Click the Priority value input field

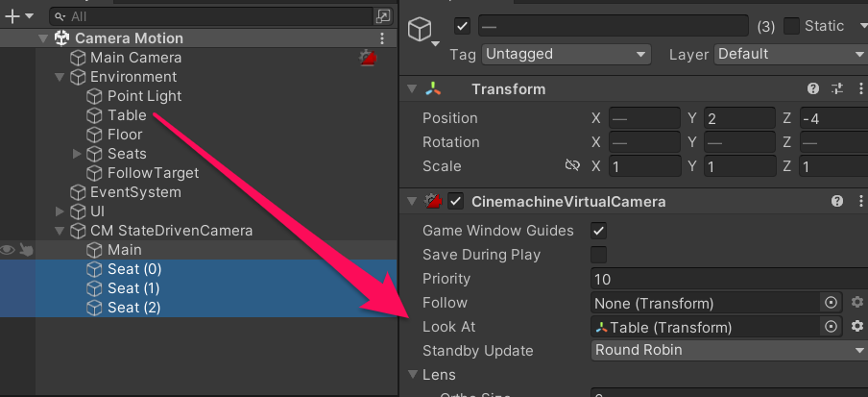coord(729,279)
